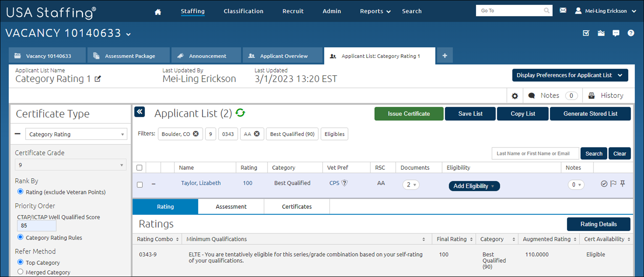Click the applicant Search button
The image size is (644, 277).
pyautogui.click(x=594, y=154)
